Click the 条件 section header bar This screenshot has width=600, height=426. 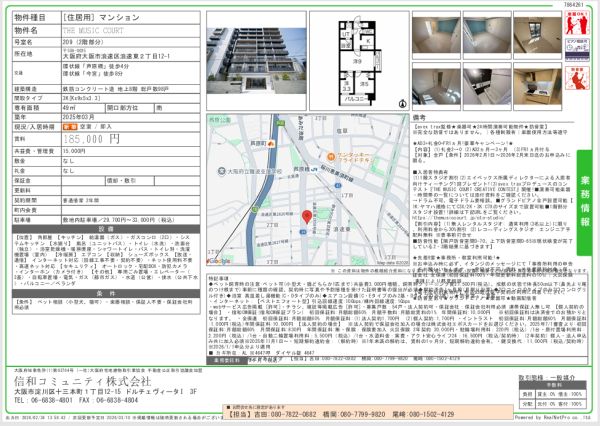tap(106, 293)
